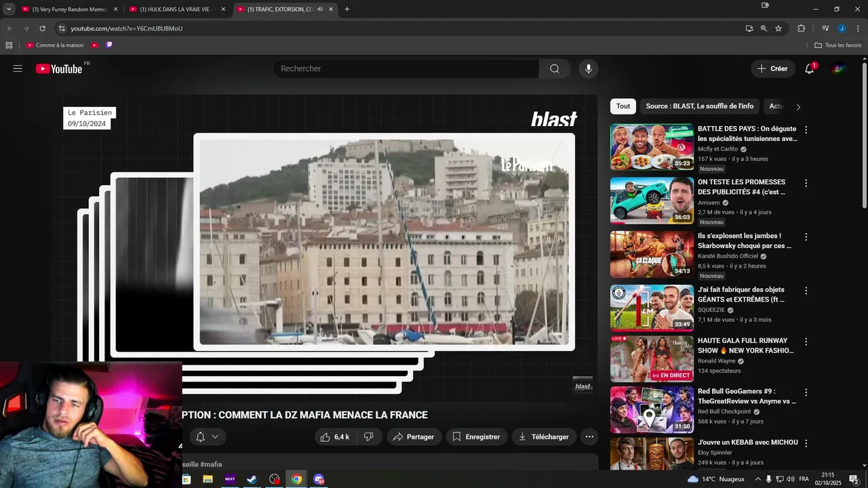Open Comme à la maison bookmark
Screen dimensions: 868x488
pyautogui.click(x=55, y=45)
